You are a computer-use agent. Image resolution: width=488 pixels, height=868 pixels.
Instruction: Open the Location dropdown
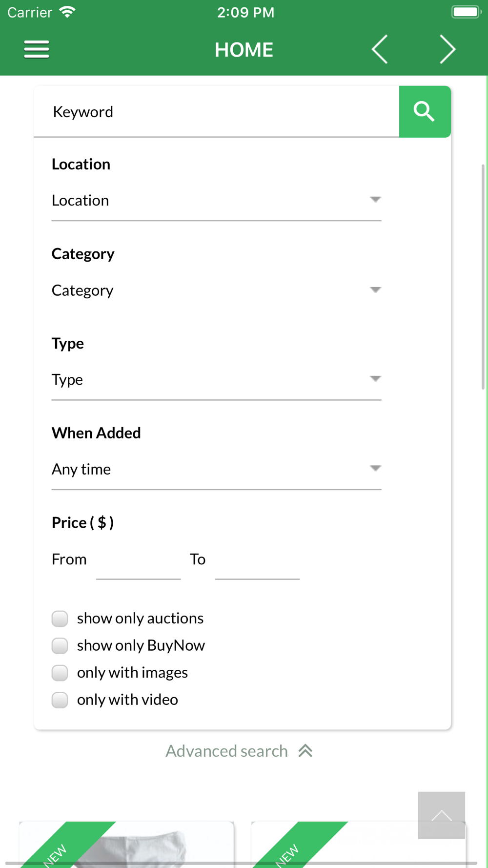(x=216, y=201)
